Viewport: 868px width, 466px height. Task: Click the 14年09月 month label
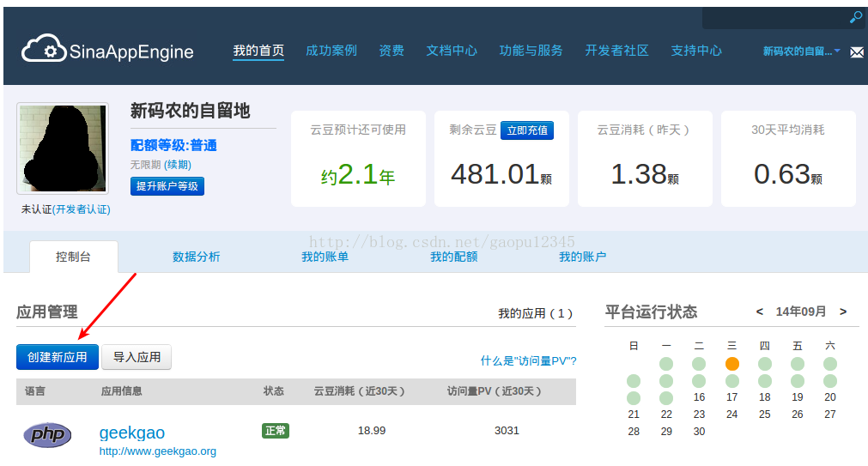(x=800, y=312)
